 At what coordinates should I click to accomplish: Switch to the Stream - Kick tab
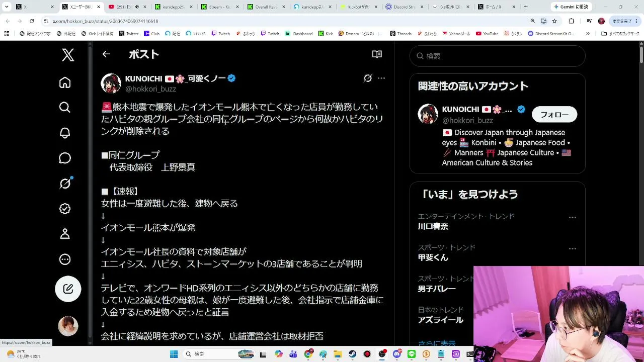[219, 7]
